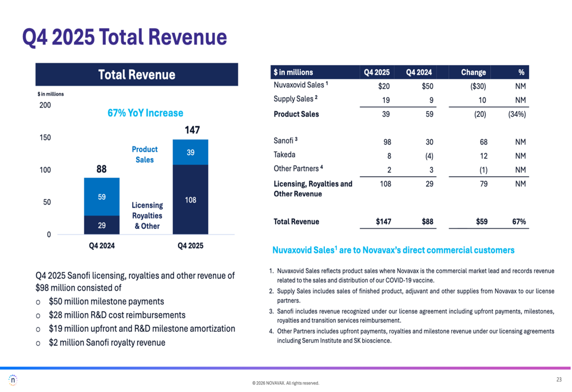
Task: Click the Q4 2024 table column header
Action: pos(419,72)
